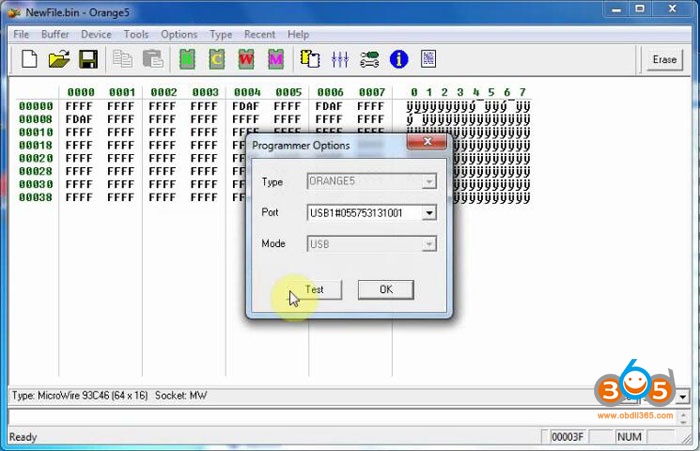Click the Test button in Programmer Options

(x=314, y=289)
